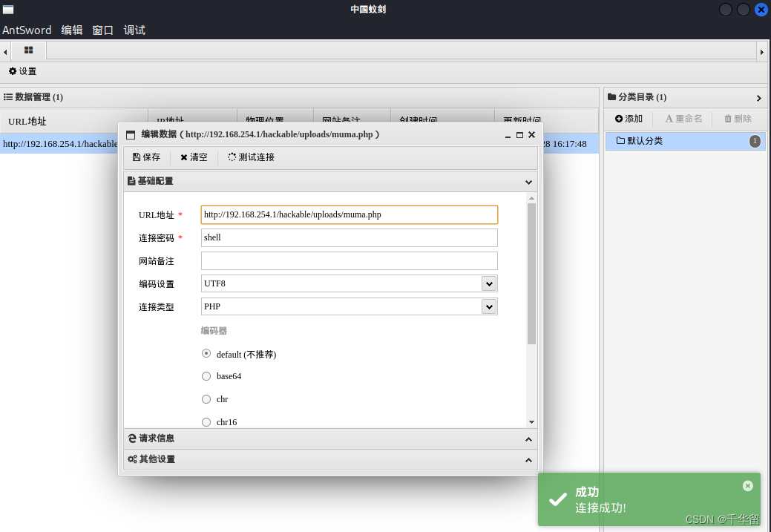Add a new category with 添加
The image size is (771, 532).
tap(629, 119)
